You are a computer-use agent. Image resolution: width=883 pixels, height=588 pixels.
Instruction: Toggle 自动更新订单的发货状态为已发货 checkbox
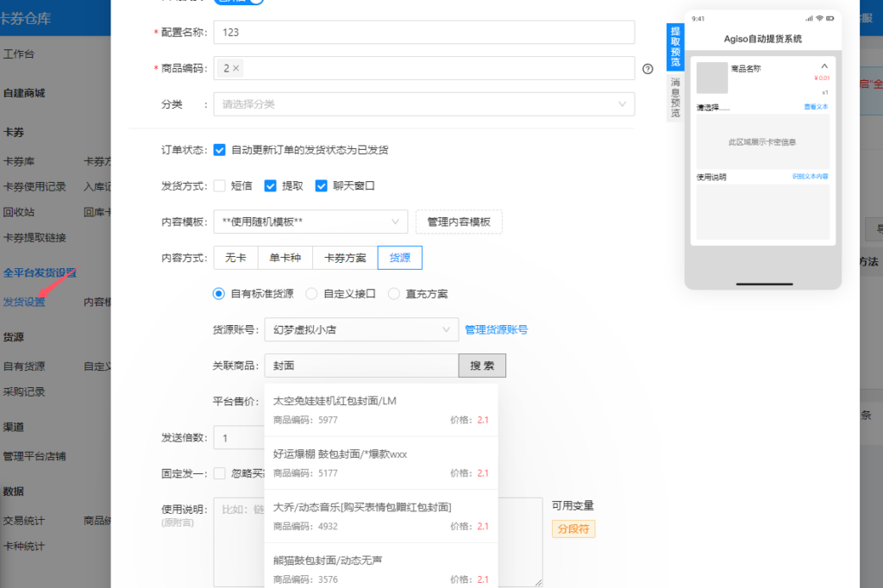pos(220,150)
